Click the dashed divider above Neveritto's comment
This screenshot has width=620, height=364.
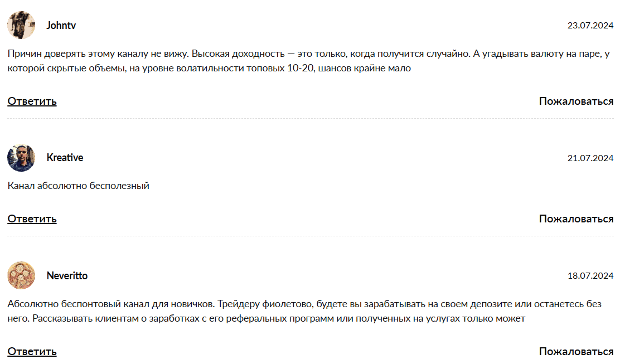click(x=310, y=236)
